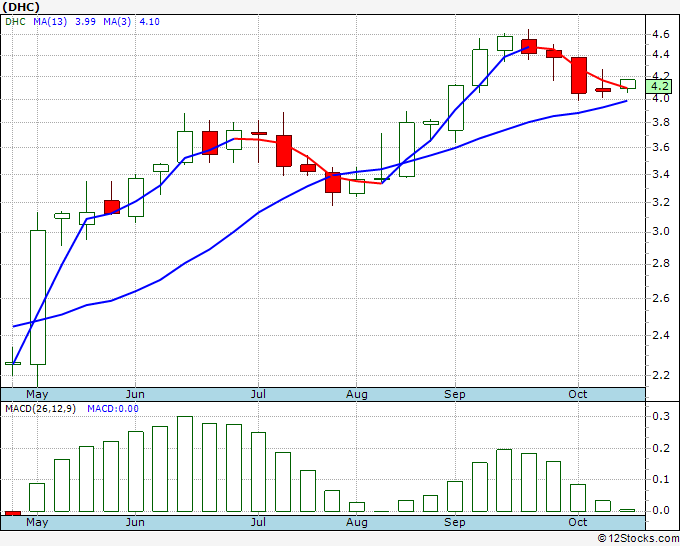Select Jun on the MACD panel axis
680x546 pixels.
click(135, 523)
